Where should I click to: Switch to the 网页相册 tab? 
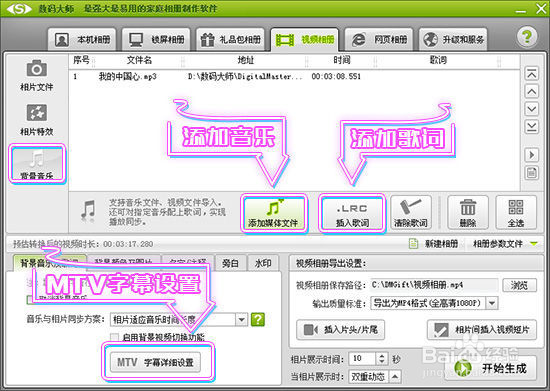[x=379, y=40]
